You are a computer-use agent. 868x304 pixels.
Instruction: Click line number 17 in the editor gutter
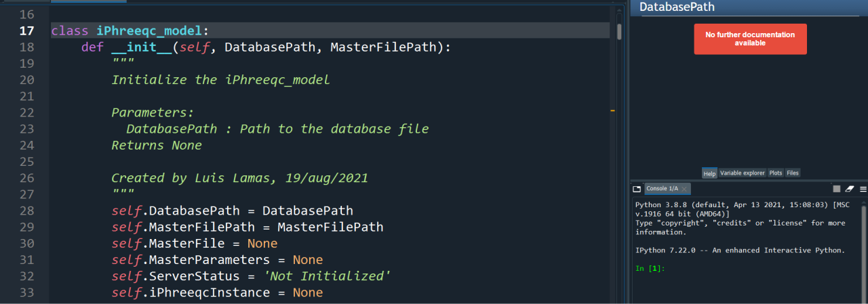point(26,31)
